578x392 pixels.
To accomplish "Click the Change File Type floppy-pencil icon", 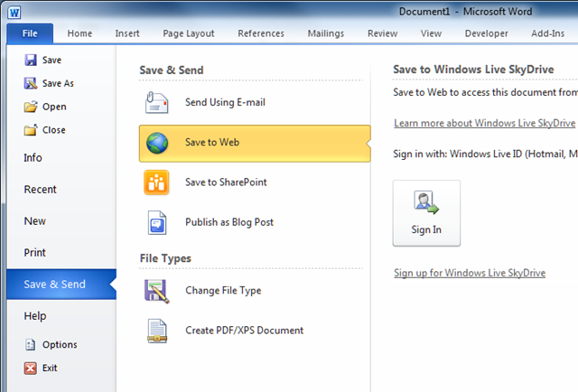I will (x=157, y=292).
